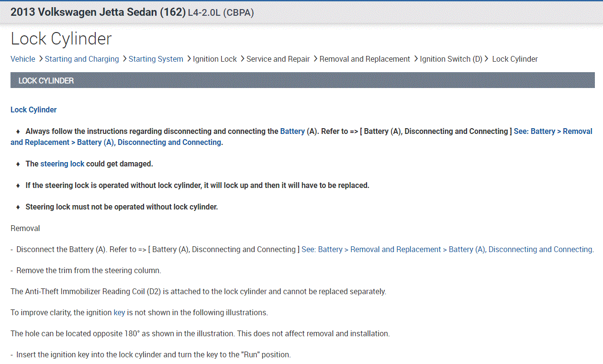Click the L4-2.0L (CBPA) engine label
Viewport: 603px width, 364px height.
(x=221, y=12)
